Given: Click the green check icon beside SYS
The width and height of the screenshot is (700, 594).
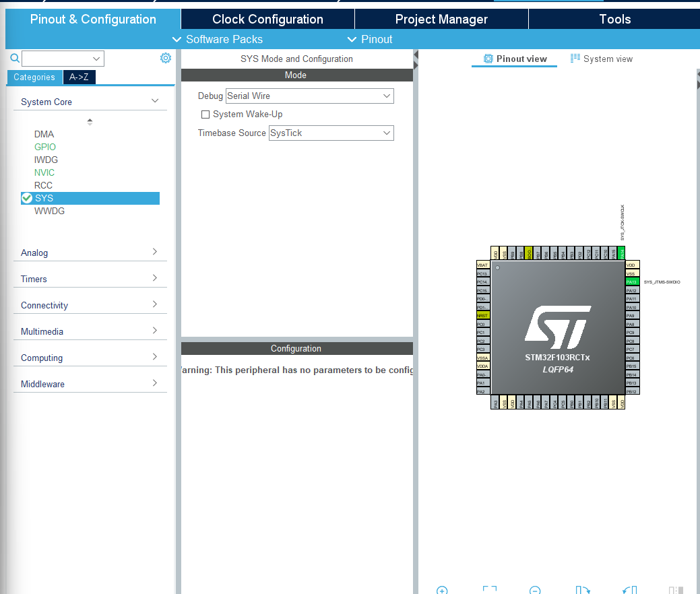Looking at the screenshot, I should click(27, 198).
